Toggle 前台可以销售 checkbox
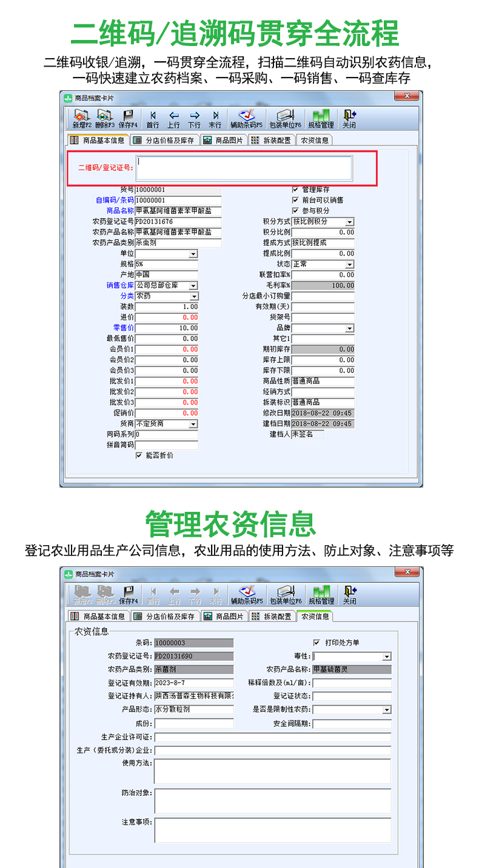The height and width of the screenshot is (868, 479). (295, 200)
